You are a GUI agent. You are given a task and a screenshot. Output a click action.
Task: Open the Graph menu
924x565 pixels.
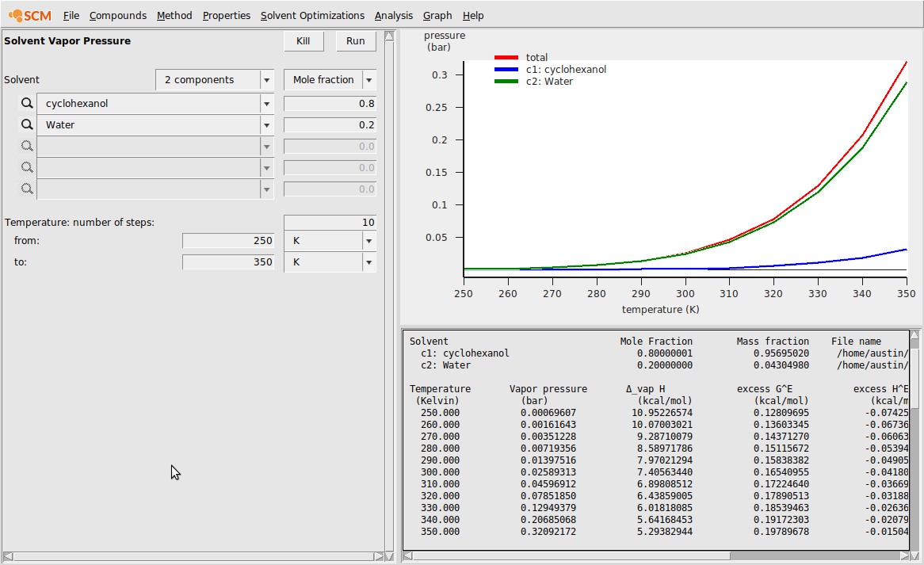coord(437,16)
